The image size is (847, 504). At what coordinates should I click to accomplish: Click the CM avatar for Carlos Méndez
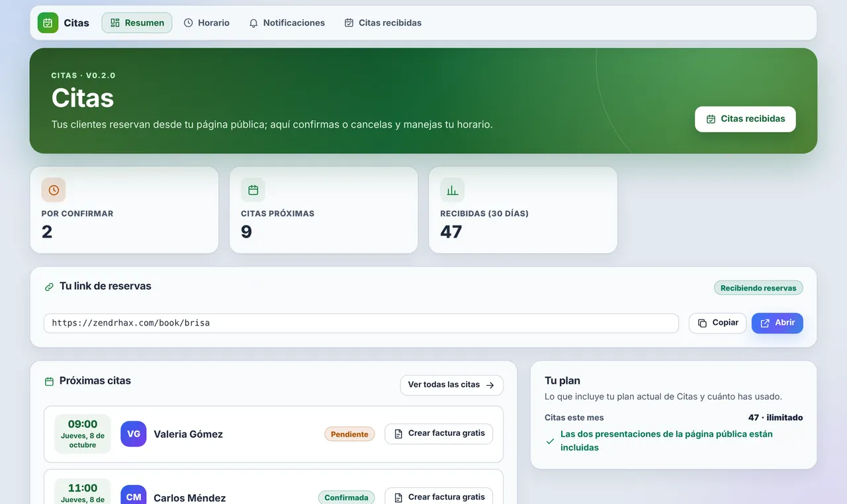click(134, 495)
